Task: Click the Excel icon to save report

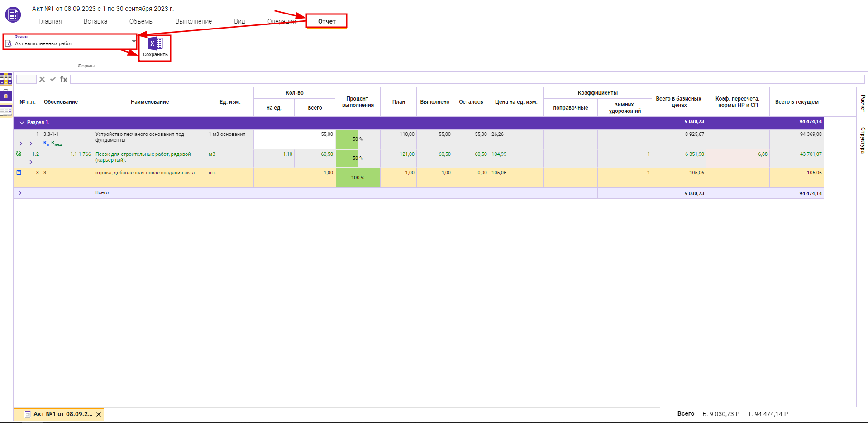Action: [155, 44]
